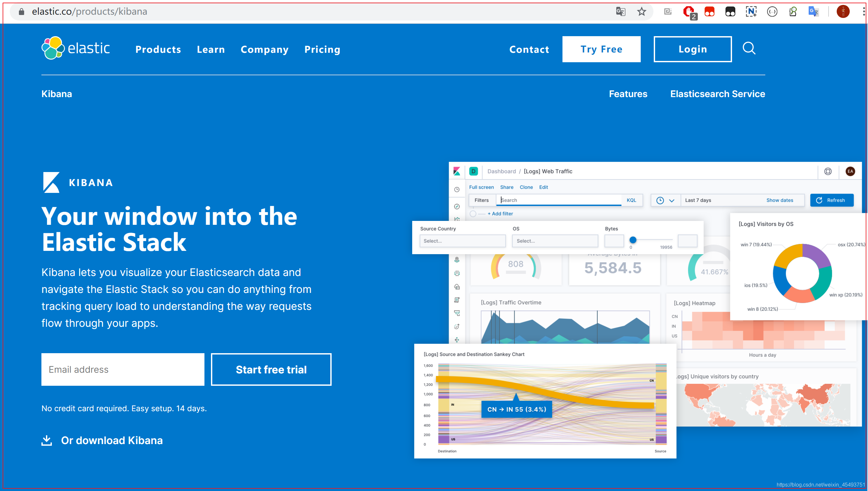This screenshot has width=868, height=491.
Task: Click the red ad blocker extension icon
Action: coord(688,12)
